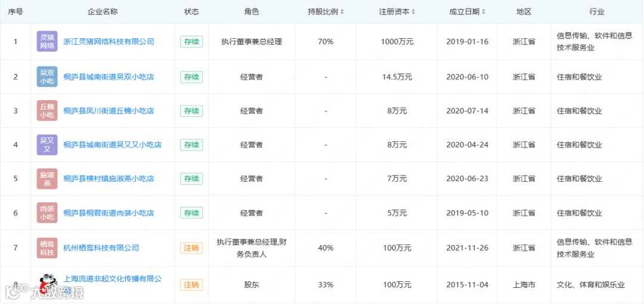Screen dimensions: 644x304
Task: Click 存续 status tag for 肉装小吃店
Action: (x=191, y=213)
